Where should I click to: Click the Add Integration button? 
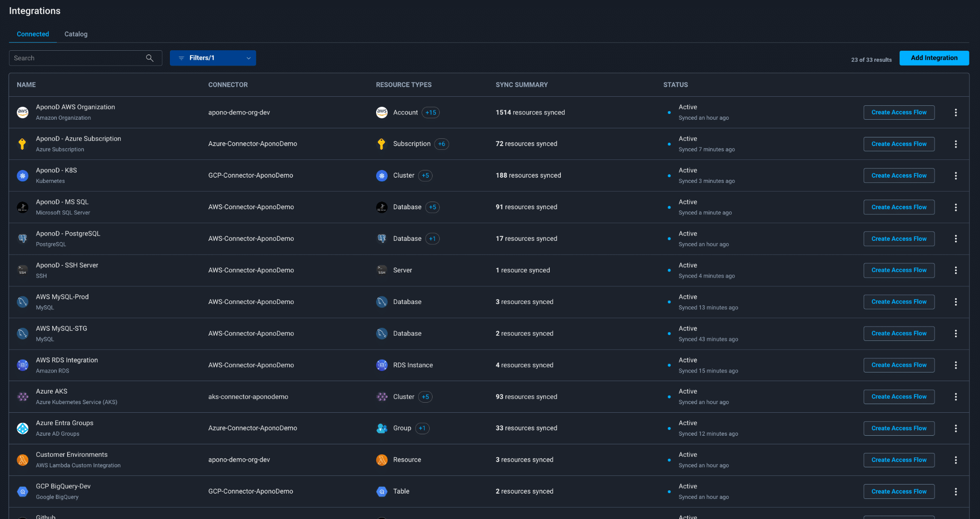tap(934, 58)
